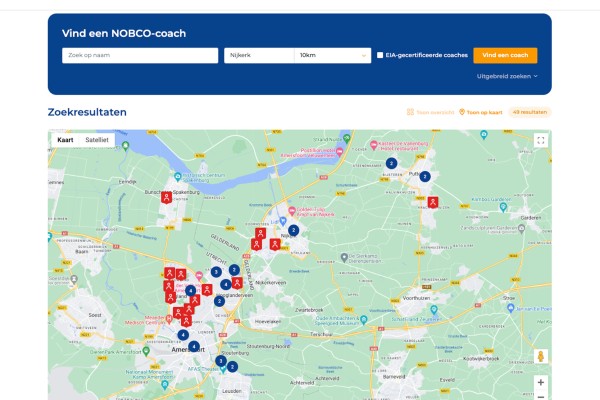Select the Kaart map type tab

(x=65, y=141)
